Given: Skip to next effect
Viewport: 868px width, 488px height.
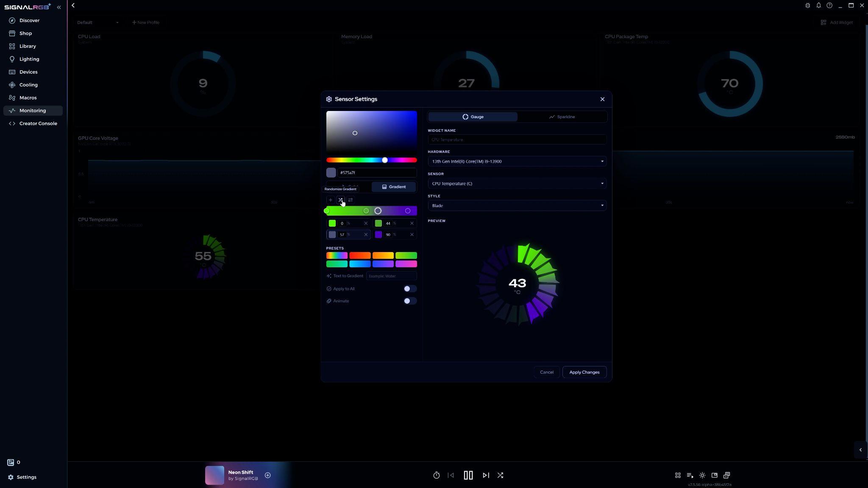Looking at the screenshot, I should coord(486,475).
